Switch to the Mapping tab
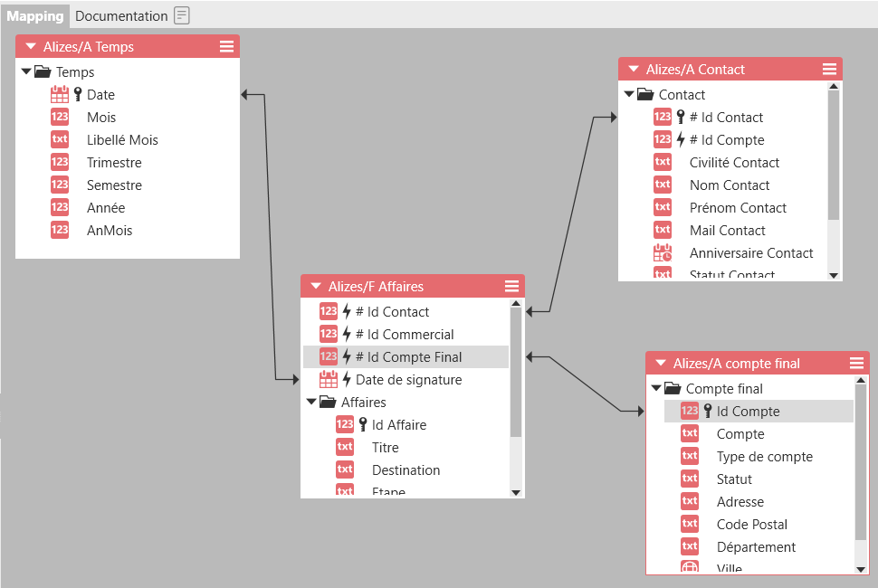Image resolution: width=878 pixels, height=588 pixels. pyautogui.click(x=35, y=15)
